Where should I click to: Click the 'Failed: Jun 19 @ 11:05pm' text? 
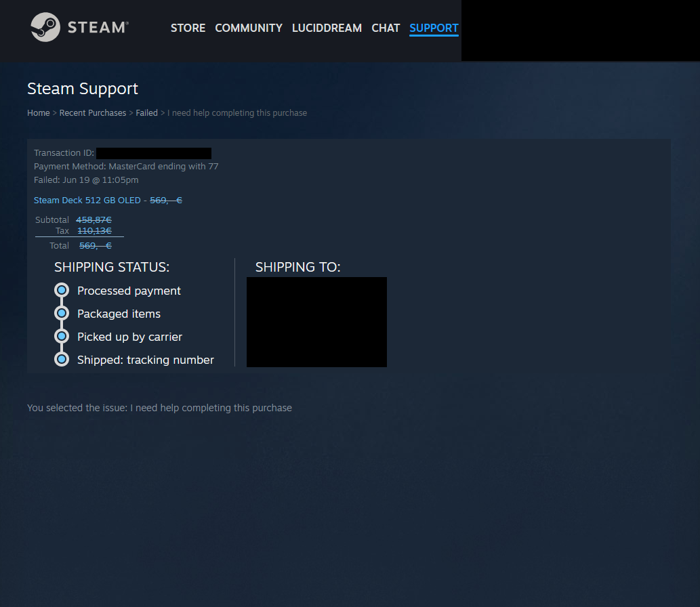coord(86,180)
